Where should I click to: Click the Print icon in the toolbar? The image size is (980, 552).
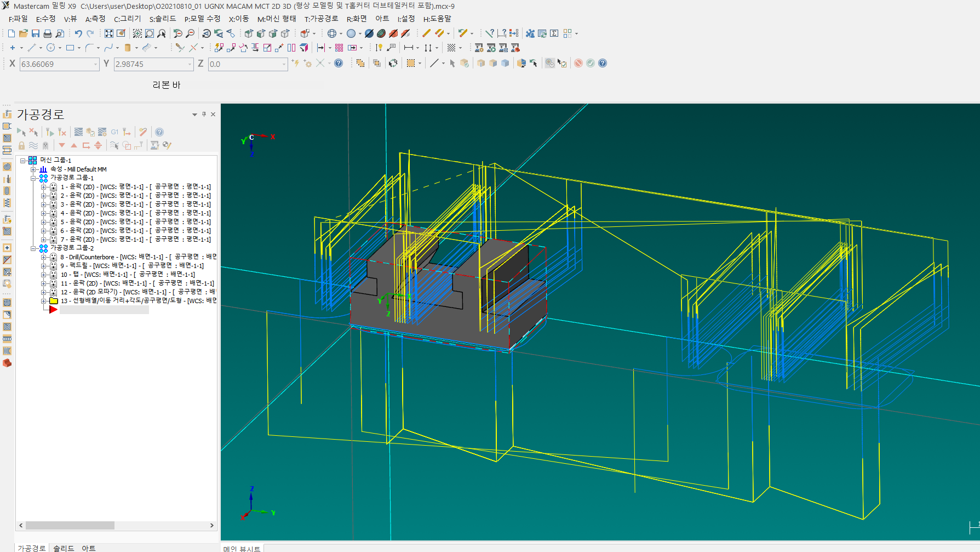[48, 33]
